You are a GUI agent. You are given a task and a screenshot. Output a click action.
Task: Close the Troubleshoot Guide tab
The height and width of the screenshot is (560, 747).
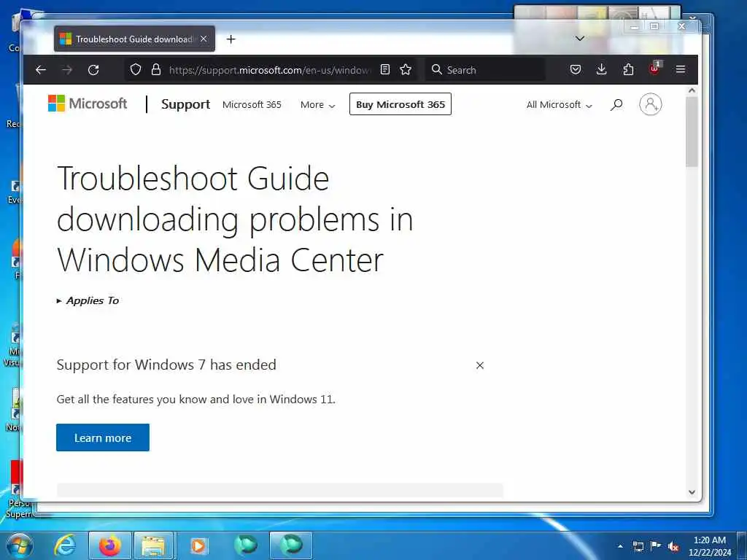(204, 39)
